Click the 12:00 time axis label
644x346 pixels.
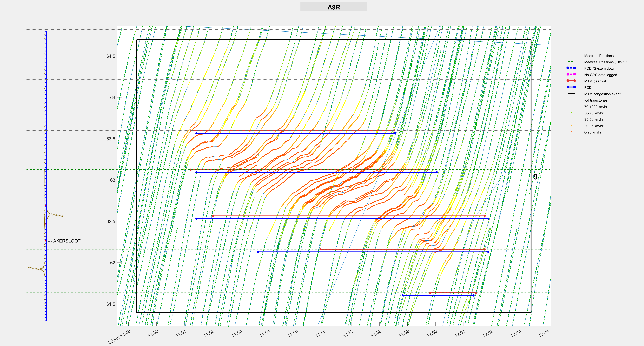point(432,333)
